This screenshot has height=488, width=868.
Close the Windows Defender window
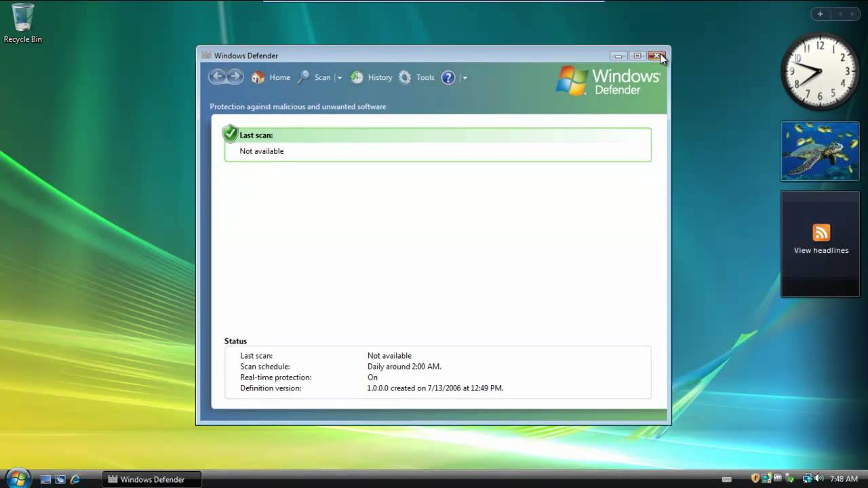click(656, 56)
